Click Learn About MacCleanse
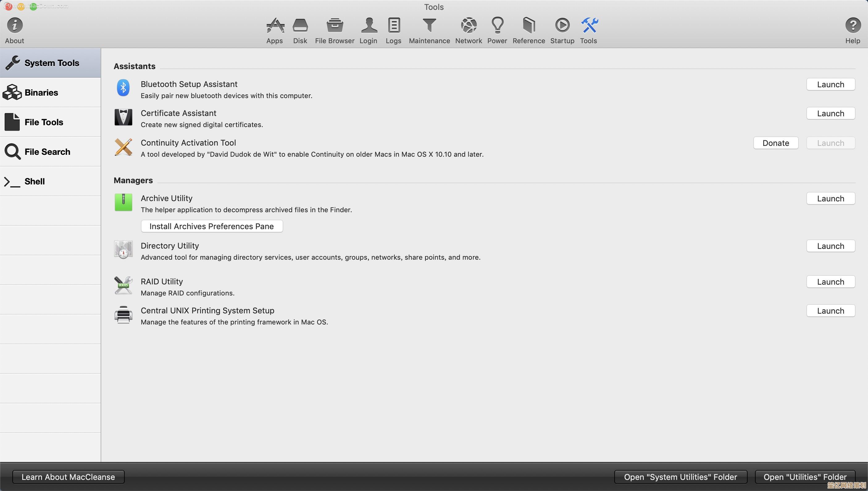The image size is (868, 491). [68, 477]
